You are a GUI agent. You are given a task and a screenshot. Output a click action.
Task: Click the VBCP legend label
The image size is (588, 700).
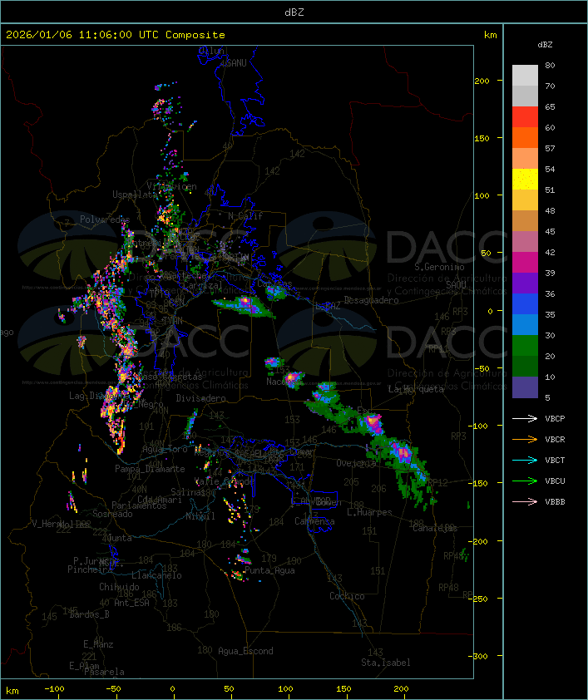(555, 419)
